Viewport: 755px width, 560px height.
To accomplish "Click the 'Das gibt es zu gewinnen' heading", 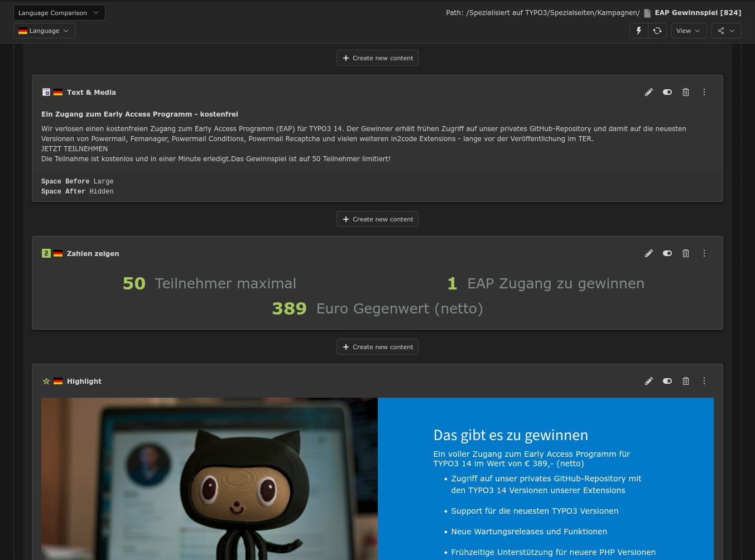I will click(511, 435).
